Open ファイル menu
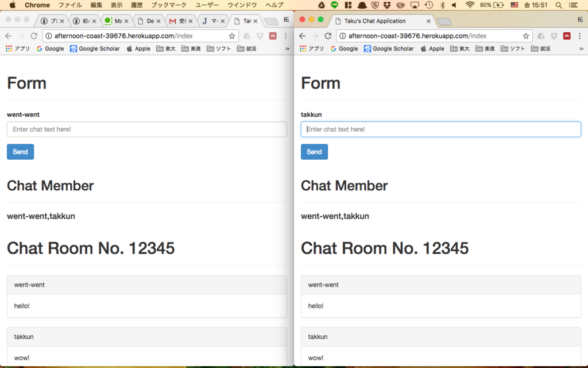The width and height of the screenshot is (588, 368). [70, 5]
